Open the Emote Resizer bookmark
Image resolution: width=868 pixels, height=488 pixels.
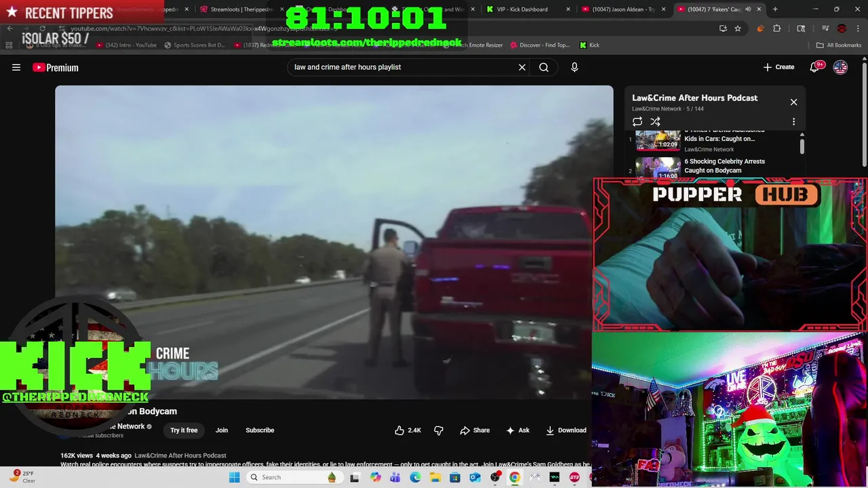(x=473, y=45)
